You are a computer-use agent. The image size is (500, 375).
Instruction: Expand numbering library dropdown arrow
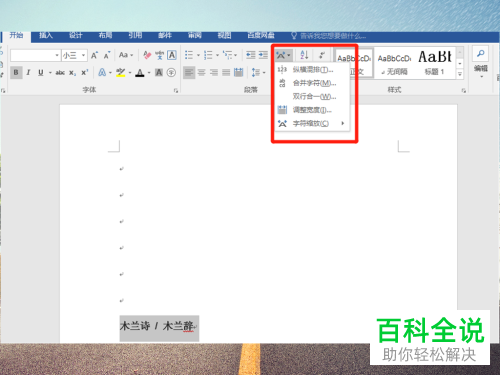pos(217,55)
